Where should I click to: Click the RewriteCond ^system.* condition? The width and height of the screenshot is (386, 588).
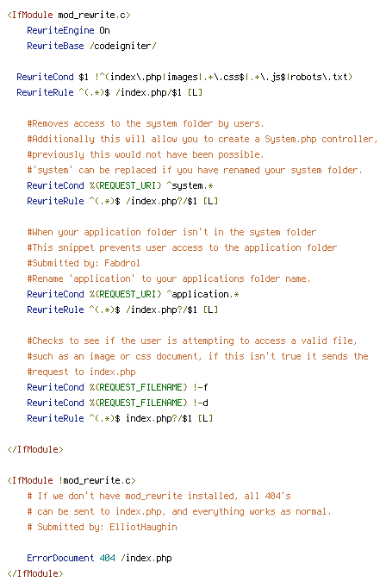pyautogui.click(x=120, y=185)
